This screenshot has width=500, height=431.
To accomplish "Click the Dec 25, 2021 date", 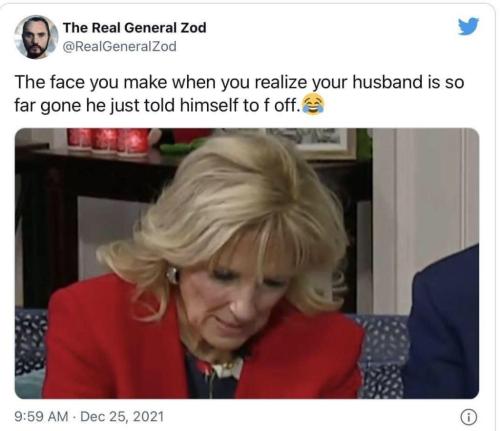I will (x=122, y=416).
